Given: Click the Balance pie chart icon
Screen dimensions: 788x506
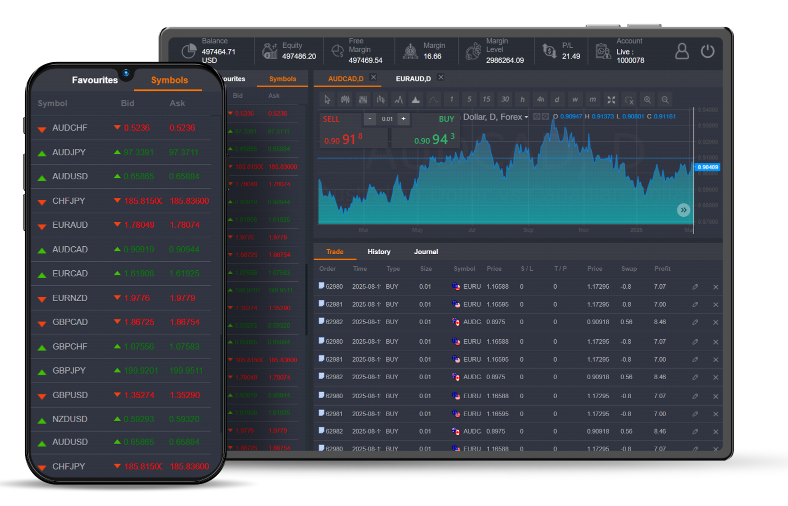Looking at the screenshot, I should tap(189, 51).
